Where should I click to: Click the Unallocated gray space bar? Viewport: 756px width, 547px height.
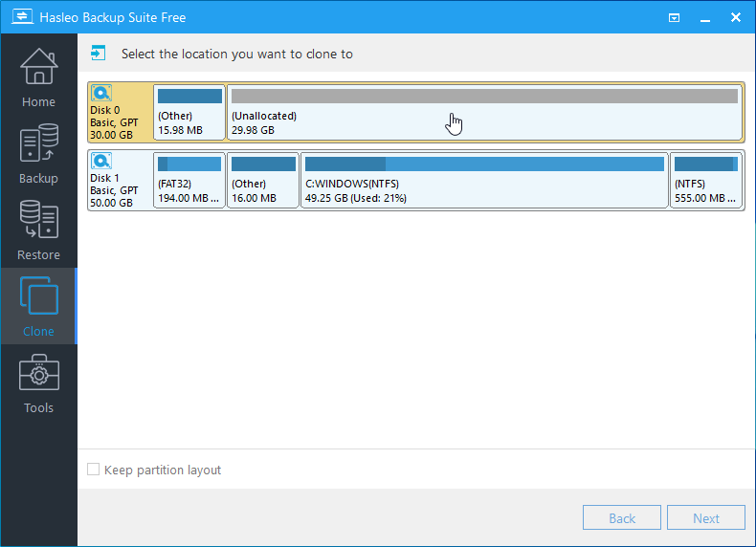pyautogui.click(x=484, y=96)
